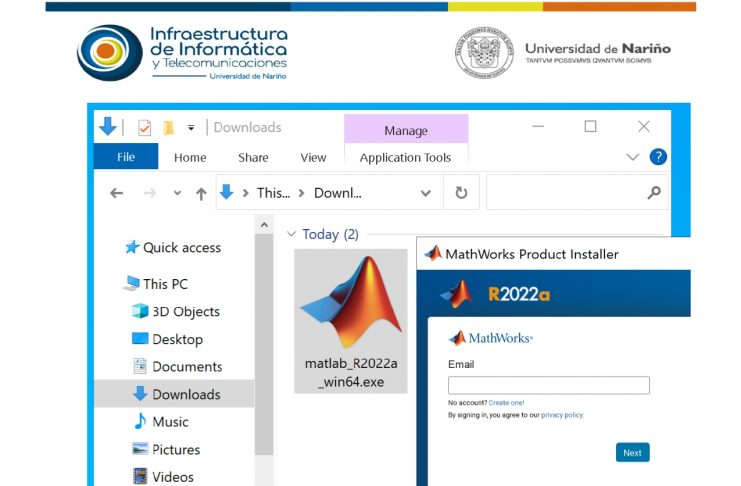Click the Explorer search box
741x486 pixels.
tap(577, 192)
